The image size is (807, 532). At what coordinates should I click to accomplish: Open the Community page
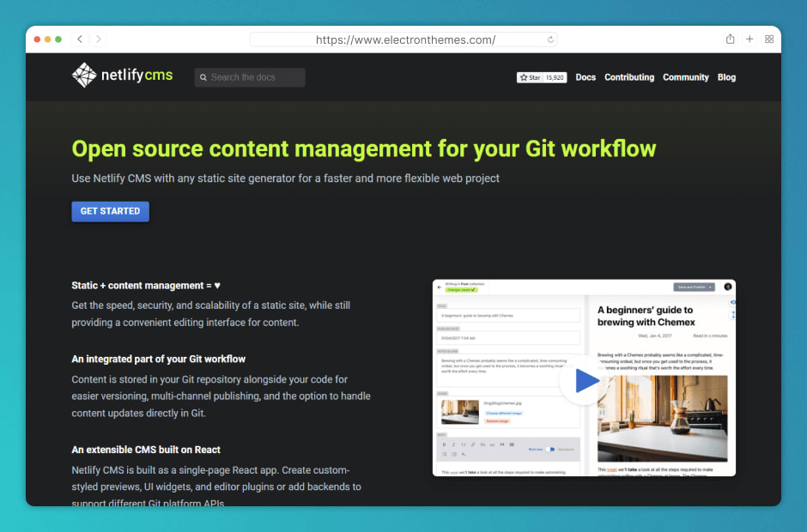pyautogui.click(x=686, y=77)
